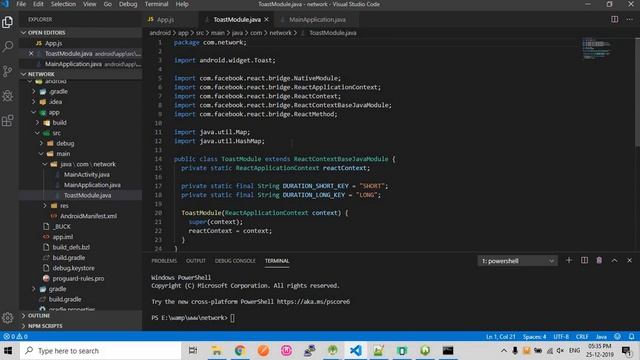Image resolution: width=640 pixels, height=360 pixels.
Task: Open the Windows action center icon
Action: tap(627, 351)
